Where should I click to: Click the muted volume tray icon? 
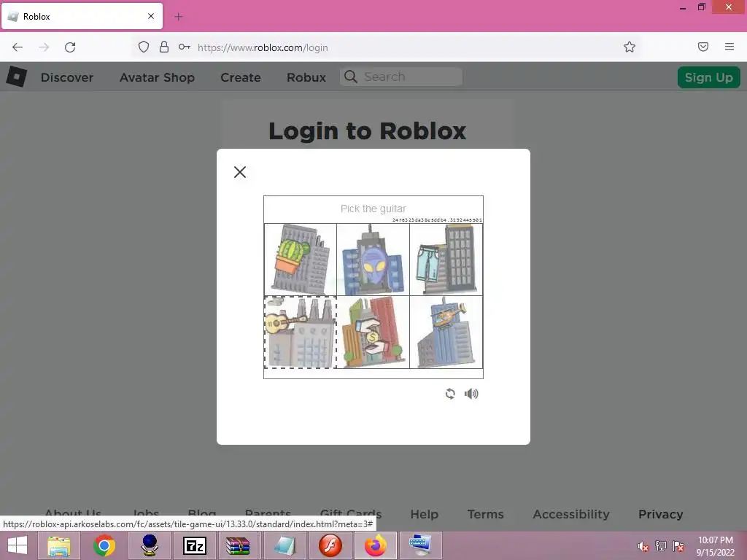click(x=643, y=546)
